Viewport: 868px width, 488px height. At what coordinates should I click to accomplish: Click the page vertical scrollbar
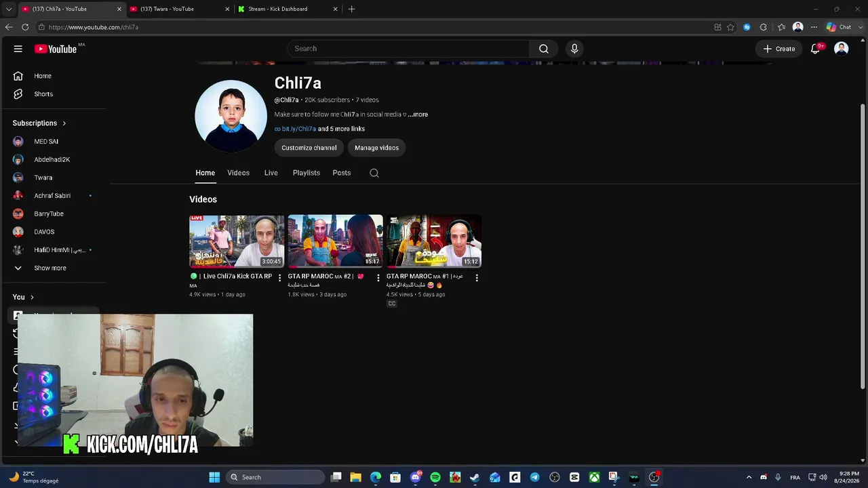863,245
